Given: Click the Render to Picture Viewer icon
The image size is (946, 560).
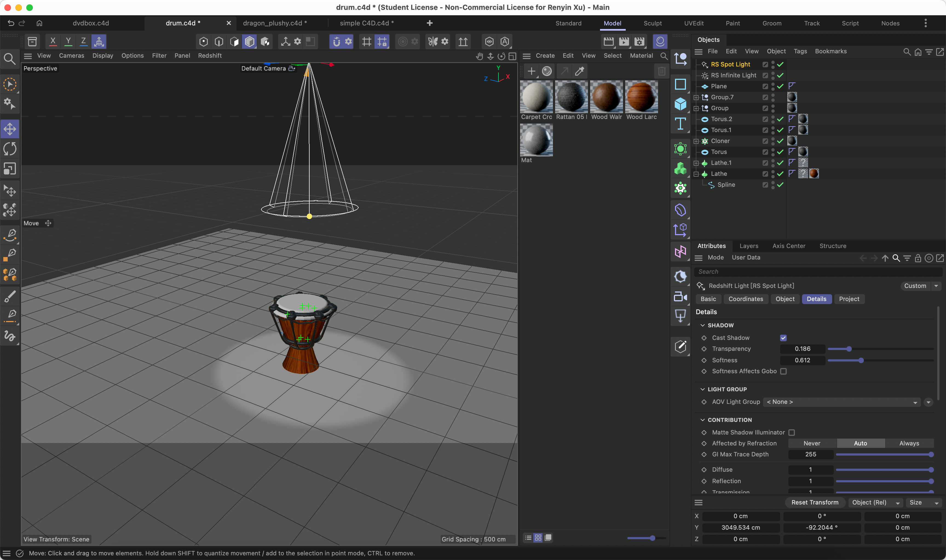Looking at the screenshot, I should [x=624, y=42].
